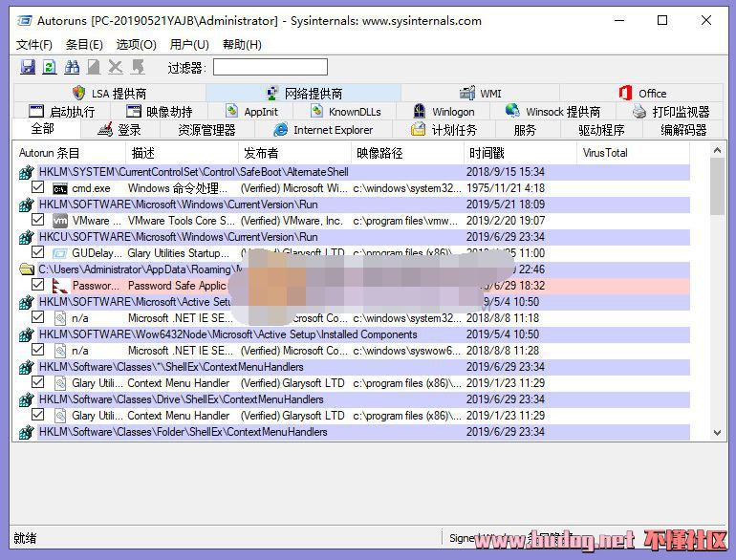The height and width of the screenshot is (560, 736).
Task: Switch to the 启动执行 tab
Action: (x=62, y=112)
